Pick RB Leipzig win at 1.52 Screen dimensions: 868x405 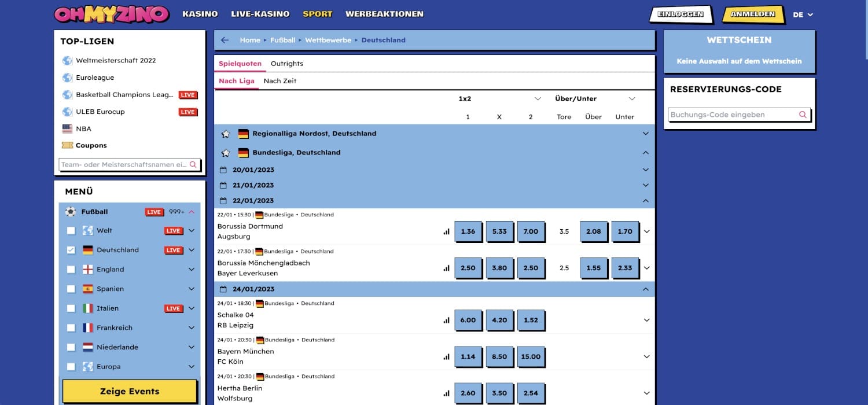(531, 320)
